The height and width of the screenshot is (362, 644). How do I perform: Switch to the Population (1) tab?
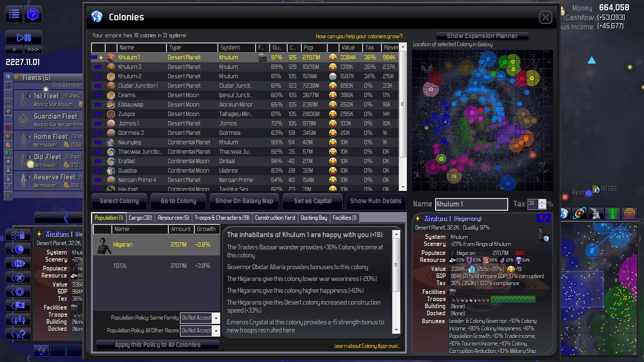coord(109,218)
